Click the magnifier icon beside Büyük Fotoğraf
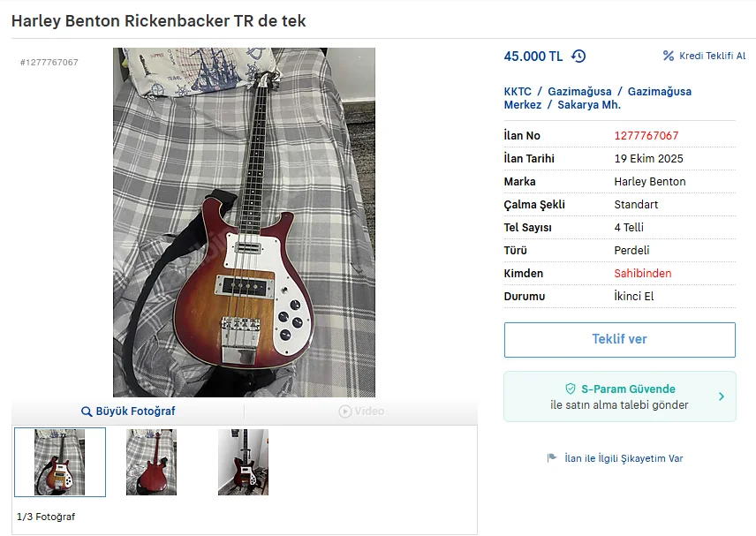 coord(87,411)
